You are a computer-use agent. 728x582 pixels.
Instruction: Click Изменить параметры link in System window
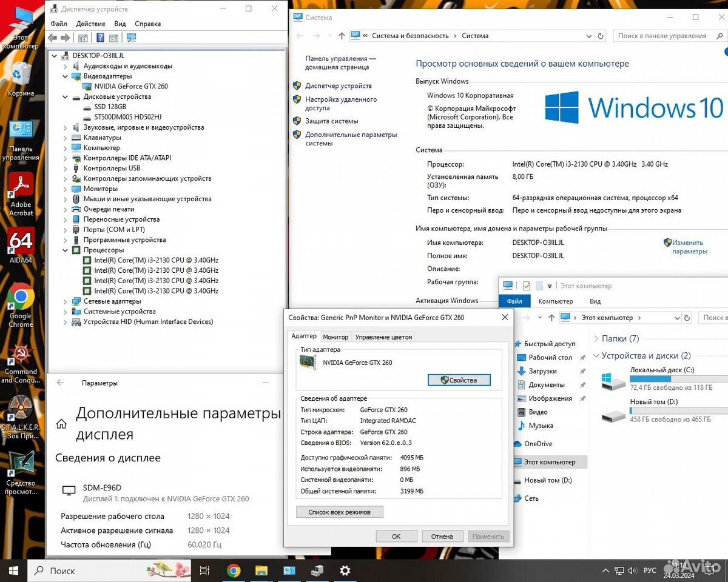pyautogui.click(x=689, y=247)
